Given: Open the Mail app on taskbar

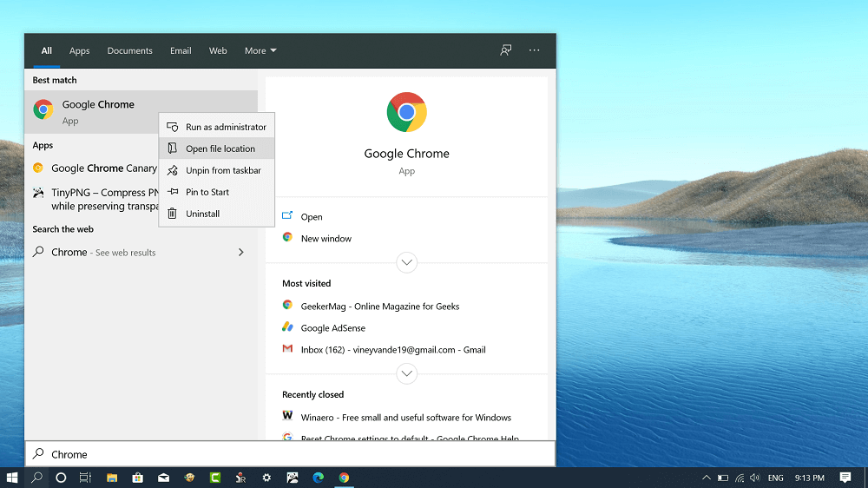Looking at the screenshot, I should click(163, 478).
